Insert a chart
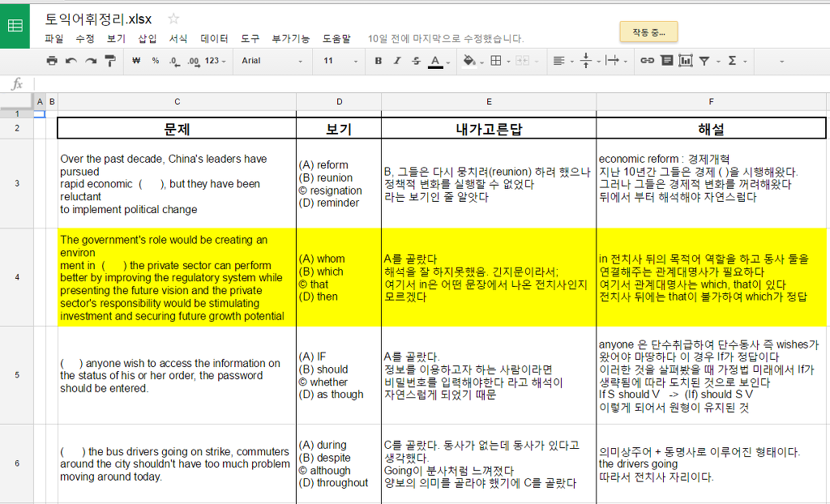This screenshot has width=830, height=504. (686, 61)
